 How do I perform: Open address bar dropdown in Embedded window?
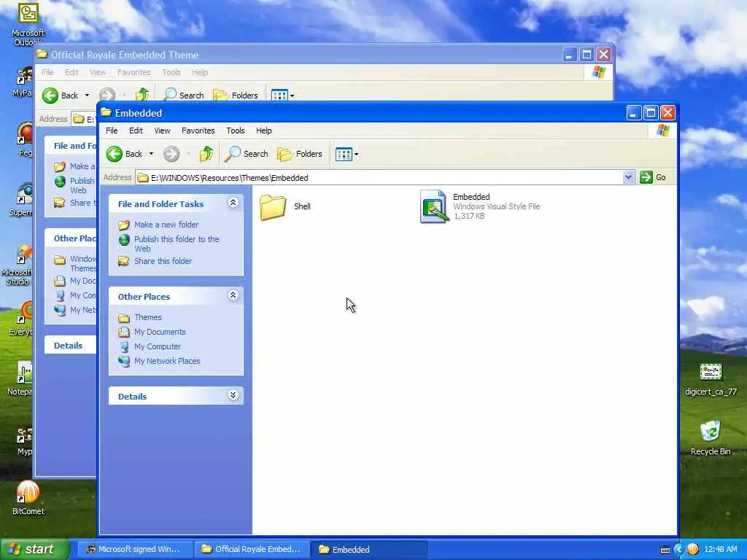(x=628, y=177)
